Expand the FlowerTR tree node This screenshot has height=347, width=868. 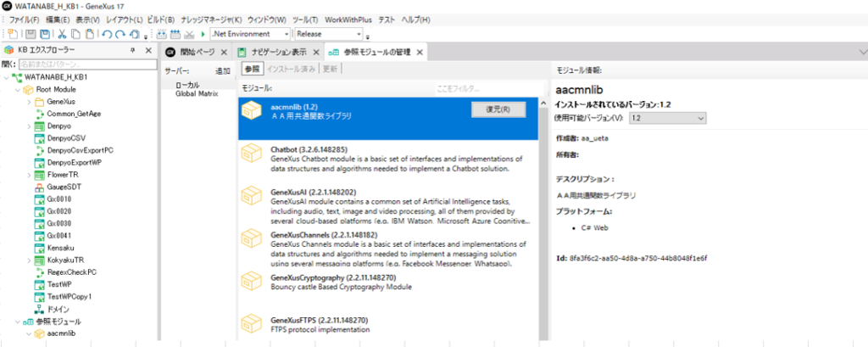(29, 175)
